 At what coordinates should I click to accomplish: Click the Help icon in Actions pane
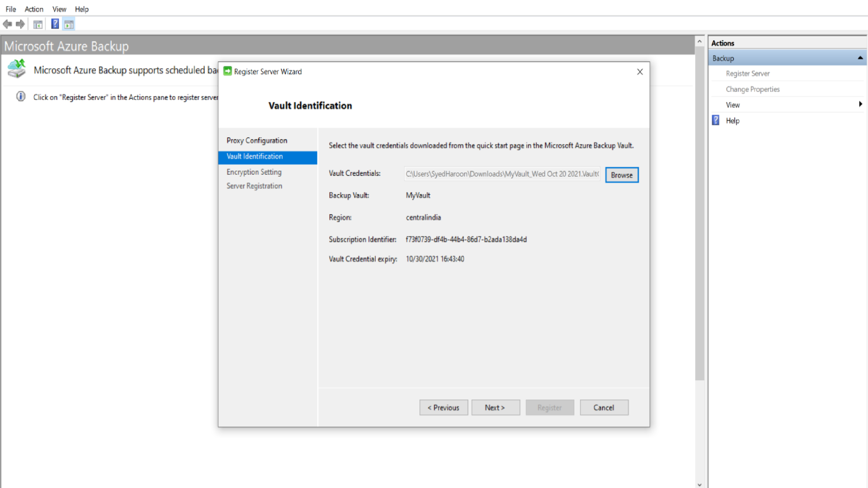(x=716, y=120)
